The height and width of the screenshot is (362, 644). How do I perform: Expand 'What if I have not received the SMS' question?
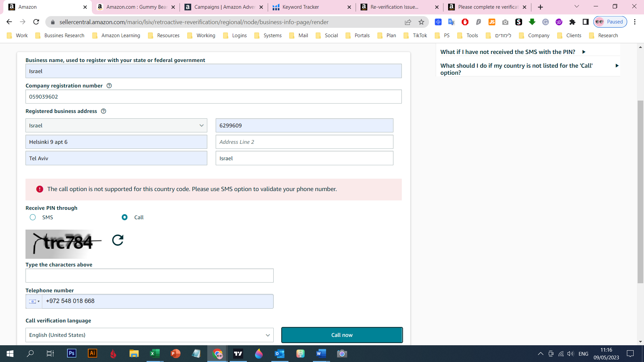click(513, 52)
